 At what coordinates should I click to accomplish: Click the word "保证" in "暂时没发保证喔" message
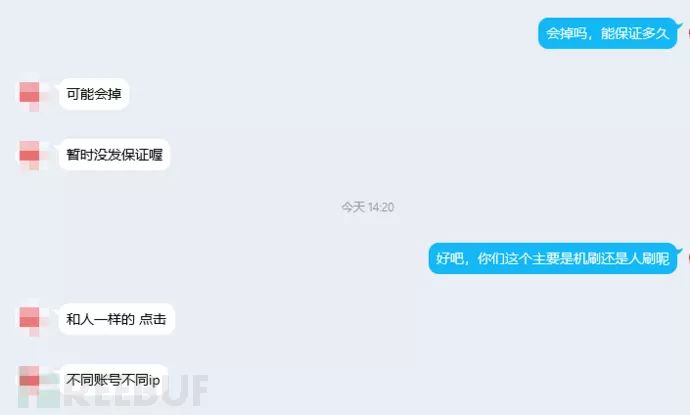135,154
